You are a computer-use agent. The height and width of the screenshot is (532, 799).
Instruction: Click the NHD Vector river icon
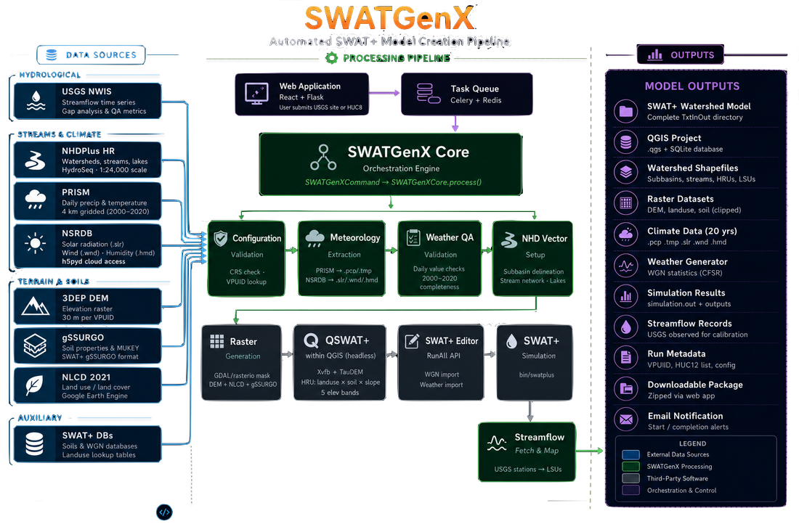pyautogui.click(x=509, y=240)
